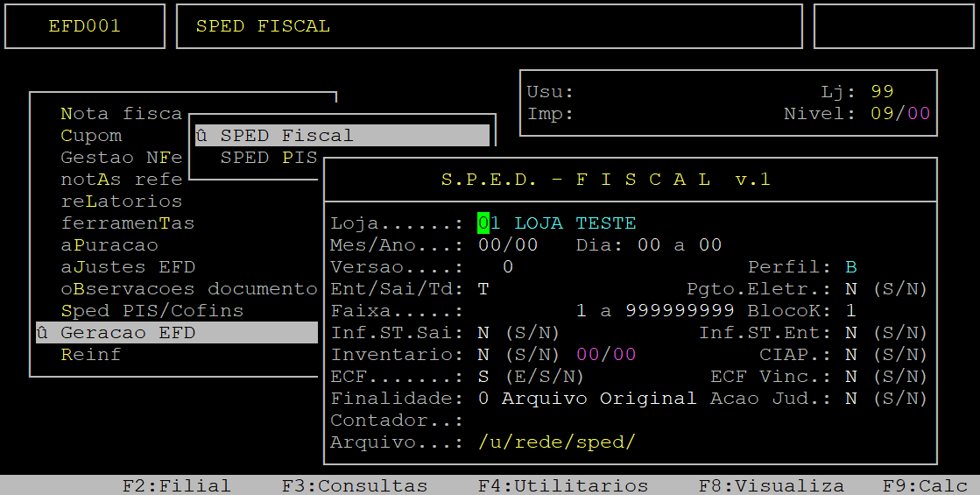Click Arquivo path /u/rede/sped/
980x495 pixels.
(x=556, y=442)
